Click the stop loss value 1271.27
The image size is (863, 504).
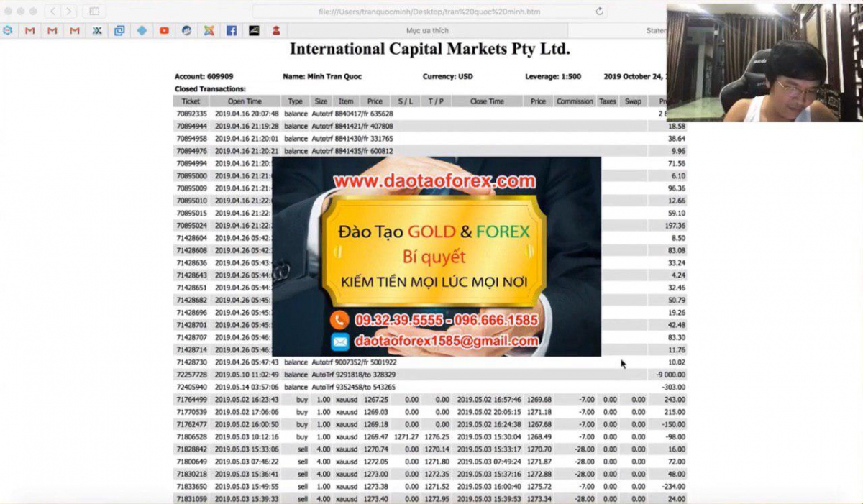point(406,437)
